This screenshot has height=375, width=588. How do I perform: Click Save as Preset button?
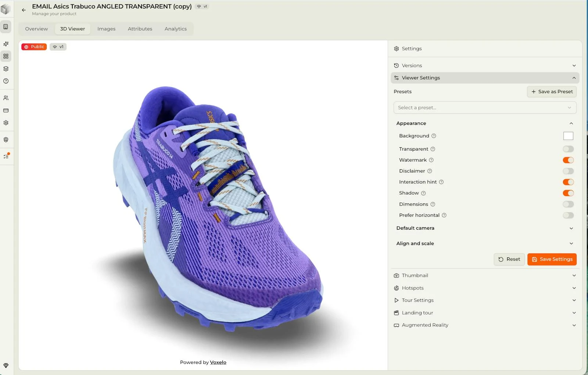click(552, 92)
